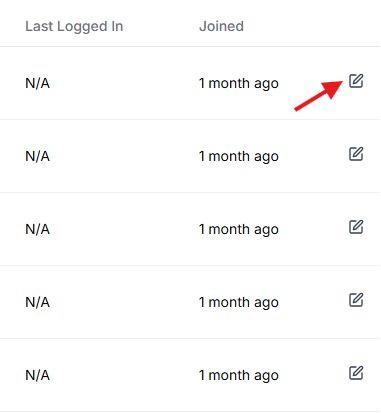381x413 pixels.
Task: Select the third row's N/A cell
Action: [37, 229]
